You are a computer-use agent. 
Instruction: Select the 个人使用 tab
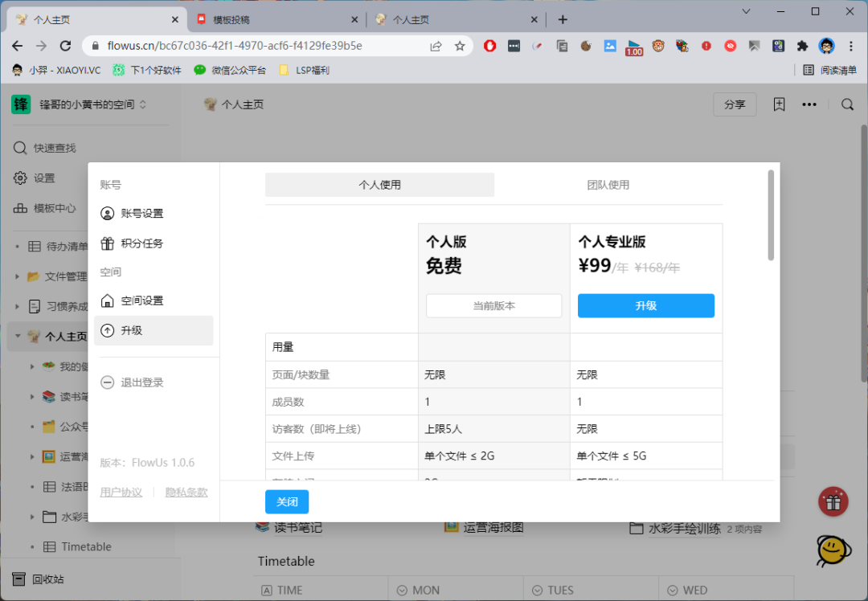coord(379,185)
